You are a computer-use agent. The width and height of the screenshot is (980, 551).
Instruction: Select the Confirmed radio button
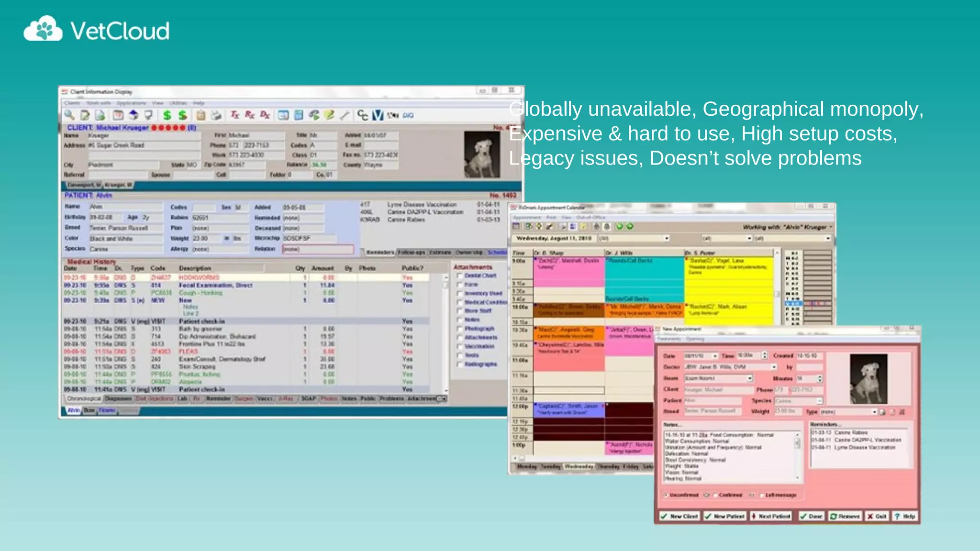point(715,495)
